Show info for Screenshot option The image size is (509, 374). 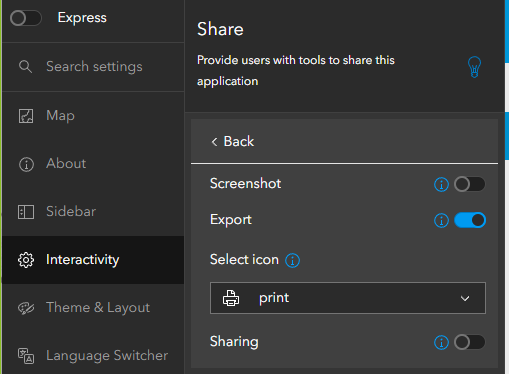[x=441, y=184]
